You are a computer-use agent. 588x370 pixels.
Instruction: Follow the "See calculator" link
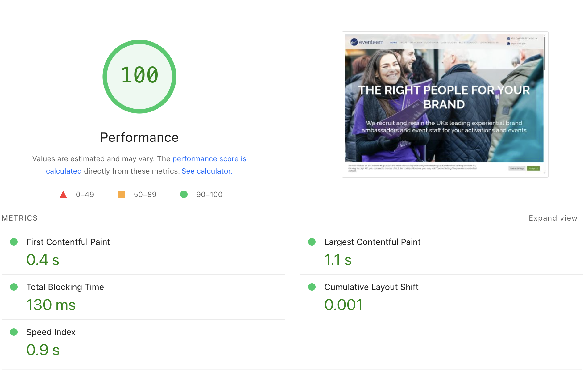point(207,171)
